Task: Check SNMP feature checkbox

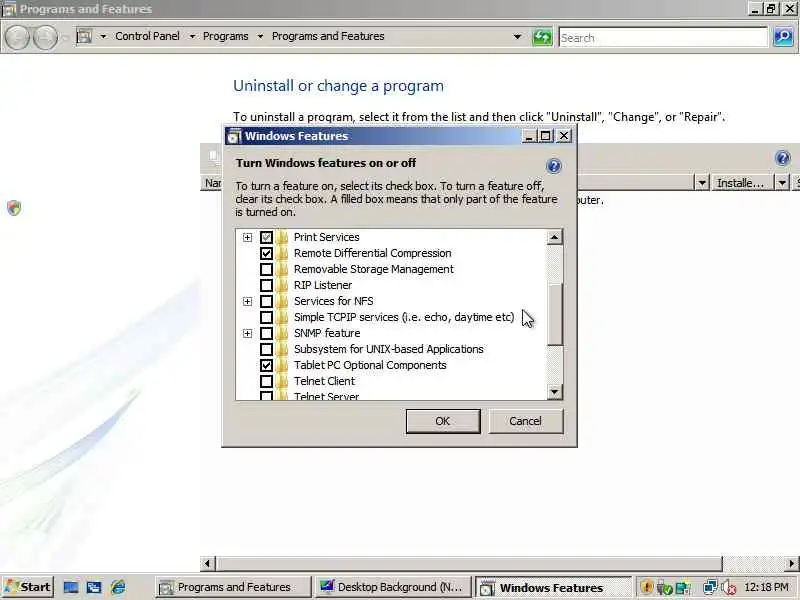Action: point(266,333)
